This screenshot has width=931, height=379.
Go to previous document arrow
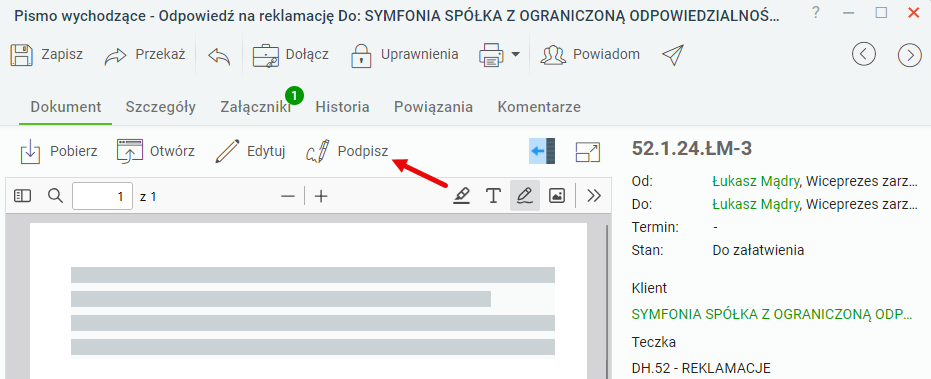[864, 55]
